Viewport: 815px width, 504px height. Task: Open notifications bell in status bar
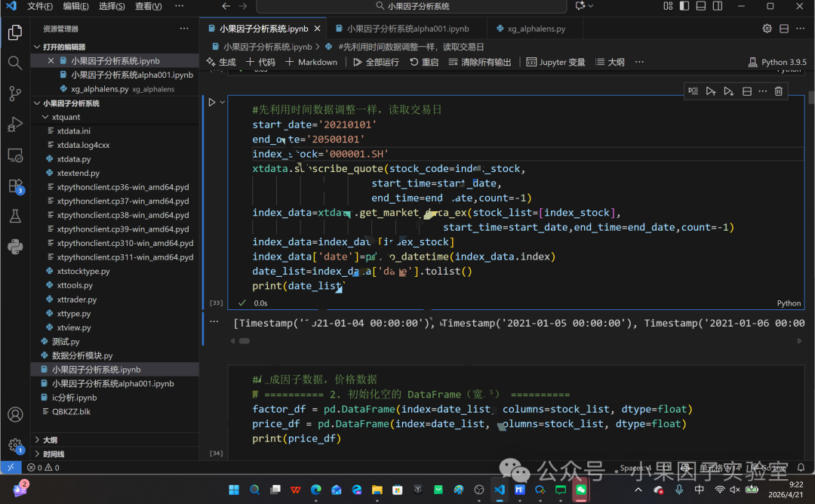[x=801, y=467]
